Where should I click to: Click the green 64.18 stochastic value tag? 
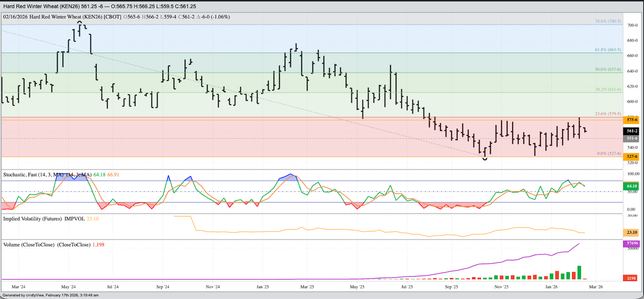pyautogui.click(x=631, y=186)
